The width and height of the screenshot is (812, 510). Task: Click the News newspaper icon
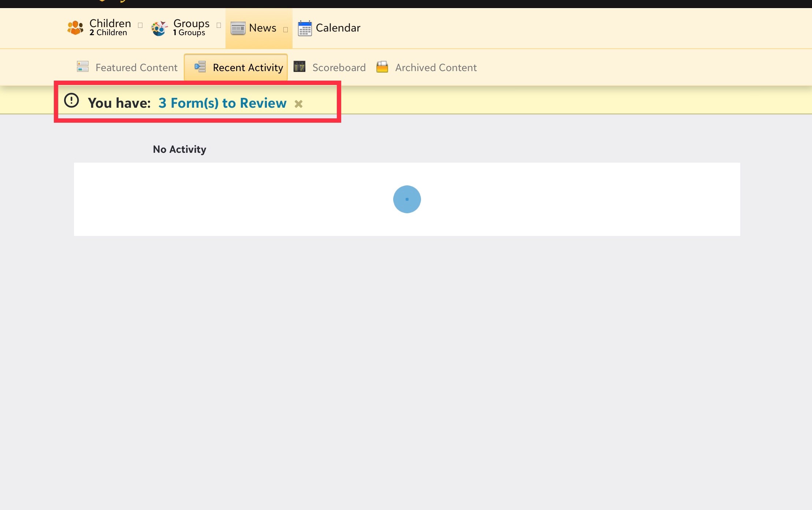point(238,28)
